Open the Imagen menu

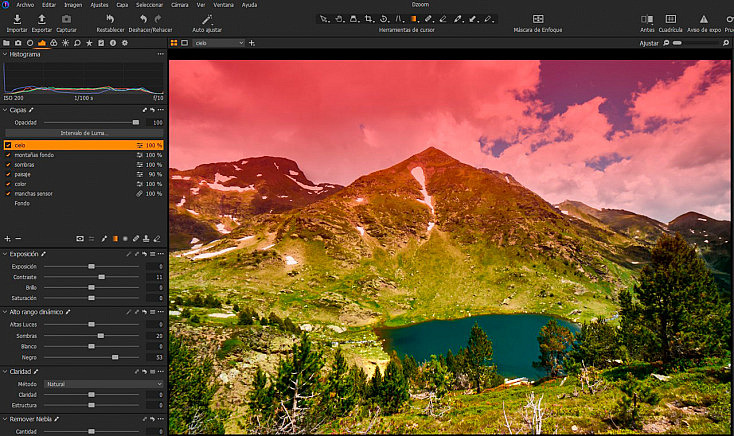(x=73, y=5)
